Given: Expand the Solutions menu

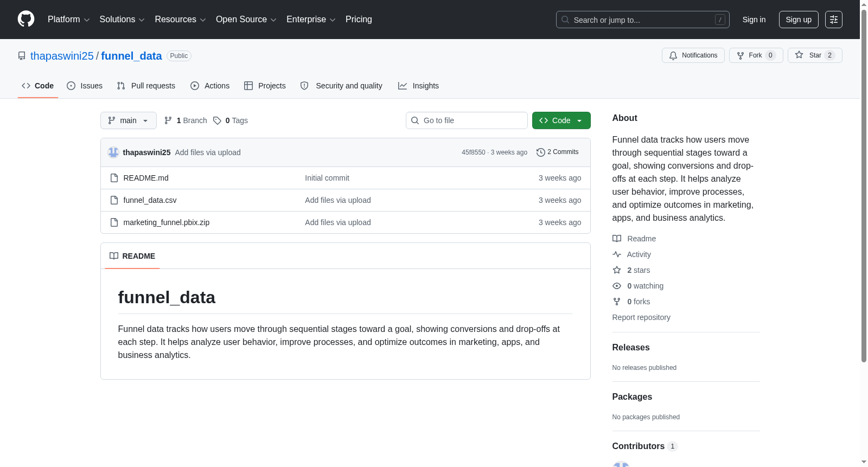Looking at the screenshot, I should click(x=122, y=20).
